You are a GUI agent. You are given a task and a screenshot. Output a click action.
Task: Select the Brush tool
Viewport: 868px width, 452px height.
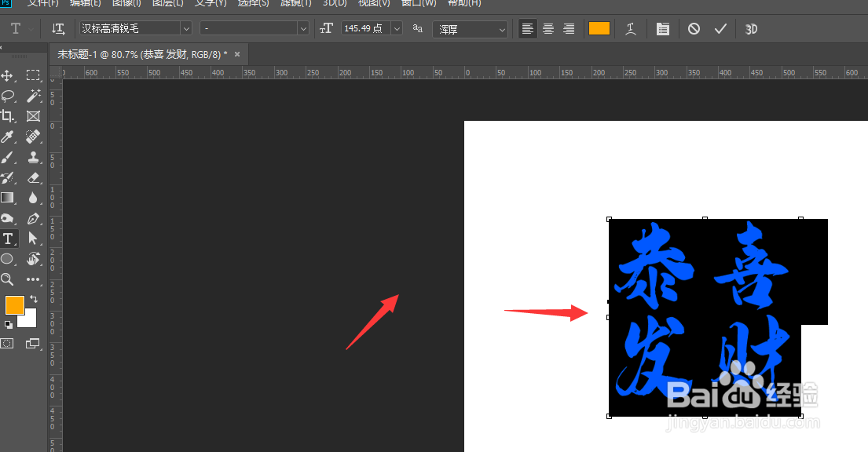click(x=8, y=157)
